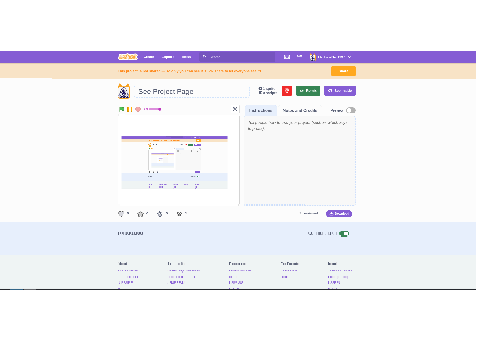Image resolution: width=480 pixels, height=360 pixels.
Task: Love the project with the heart icon
Action: pyautogui.click(x=121, y=214)
